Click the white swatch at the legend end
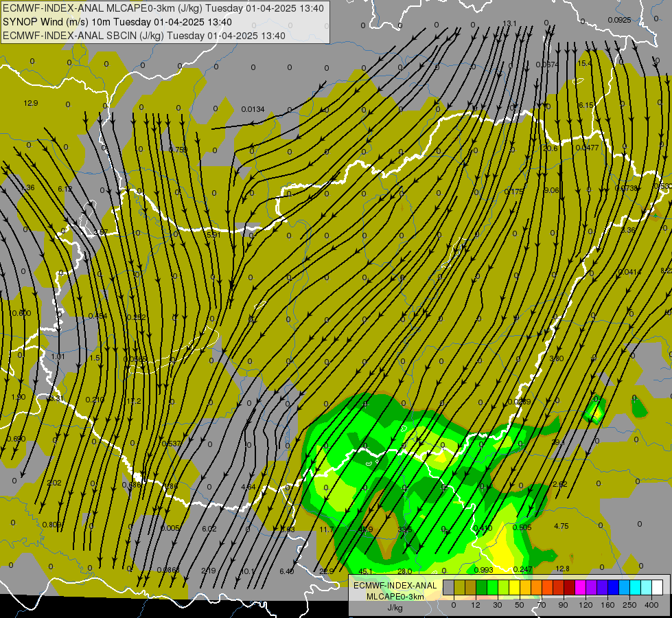The width and height of the screenshot is (672, 618). coord(657,587)
